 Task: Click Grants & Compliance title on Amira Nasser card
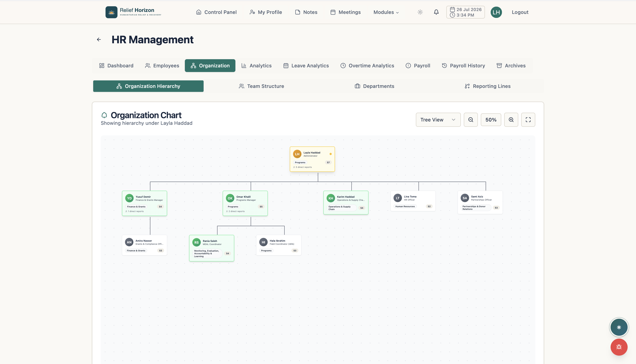(149, 244)
